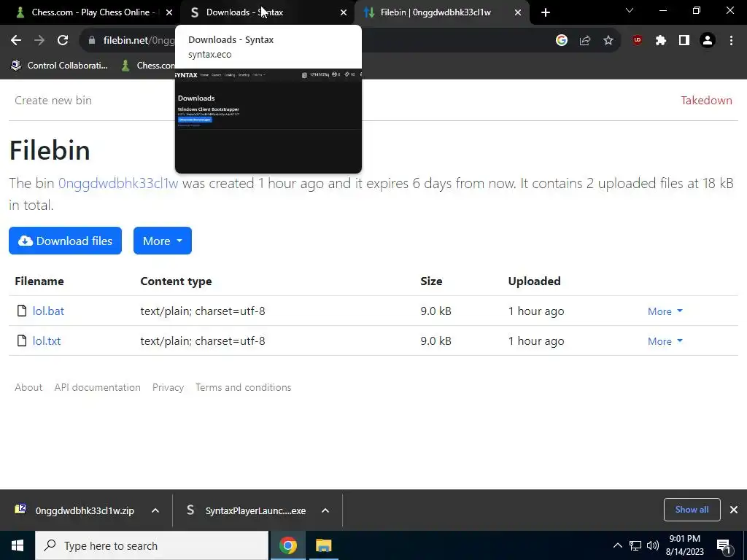Open Terms and conditions link
Image resolution: width=747 pixels, height=560 pixels.
pyautogui.click(x=244, y=388)
